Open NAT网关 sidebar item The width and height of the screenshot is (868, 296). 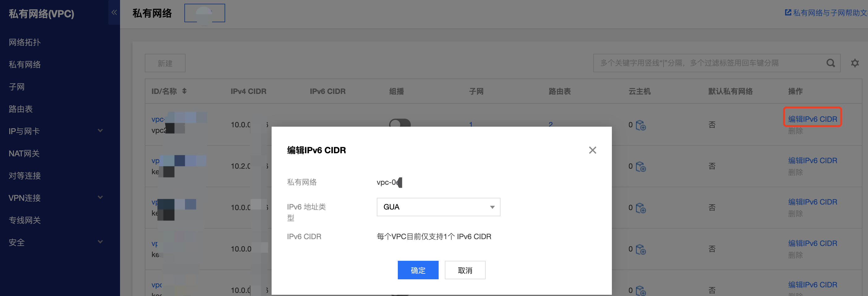(x=24, y=154)
